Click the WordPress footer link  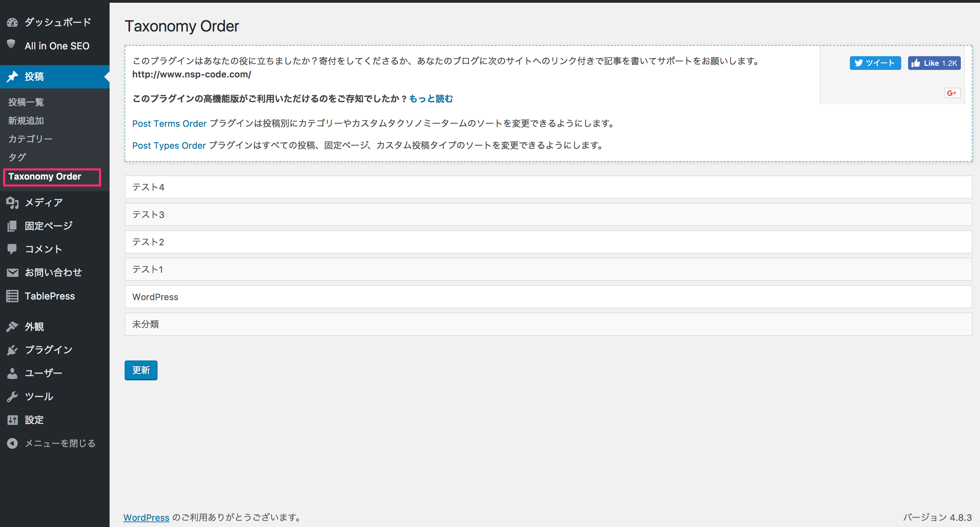click(146, 517)
